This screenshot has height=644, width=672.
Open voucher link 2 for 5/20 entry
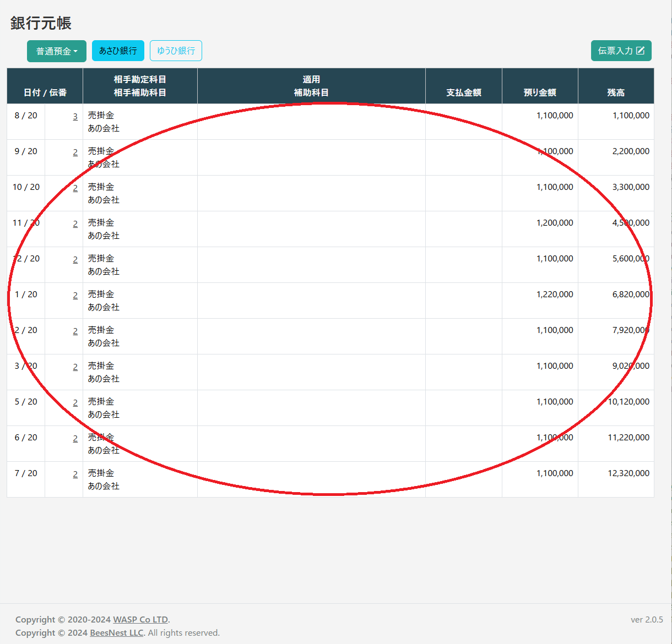point(75,403)
